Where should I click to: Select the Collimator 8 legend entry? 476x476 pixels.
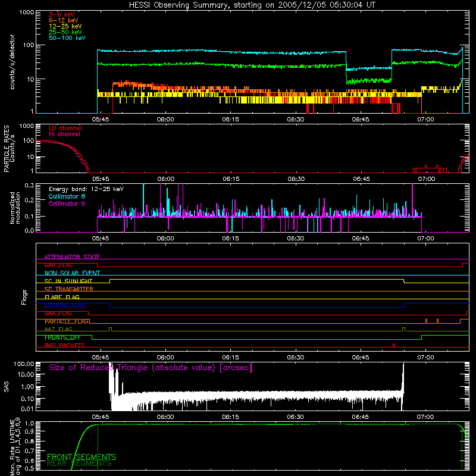67,196
